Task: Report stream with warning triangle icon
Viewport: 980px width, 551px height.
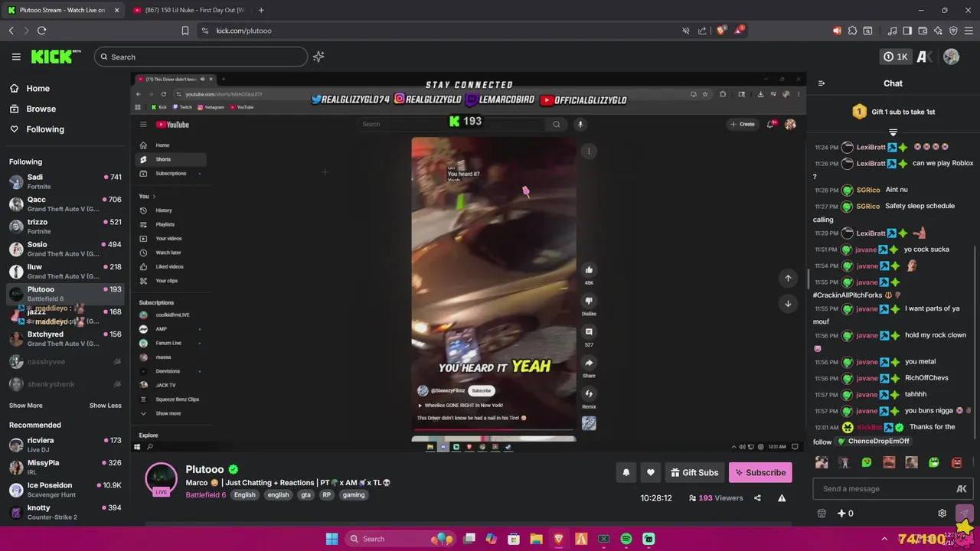Action: (782, 498)
